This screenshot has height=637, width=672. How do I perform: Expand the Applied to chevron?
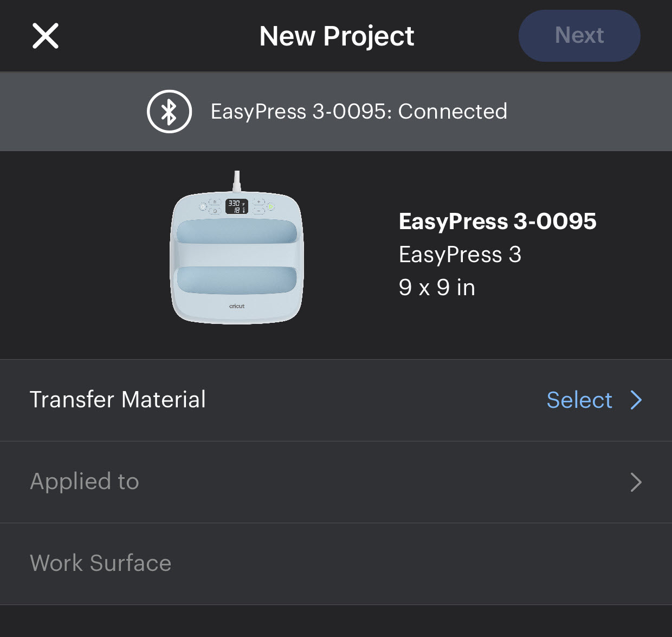pos(636,482)
